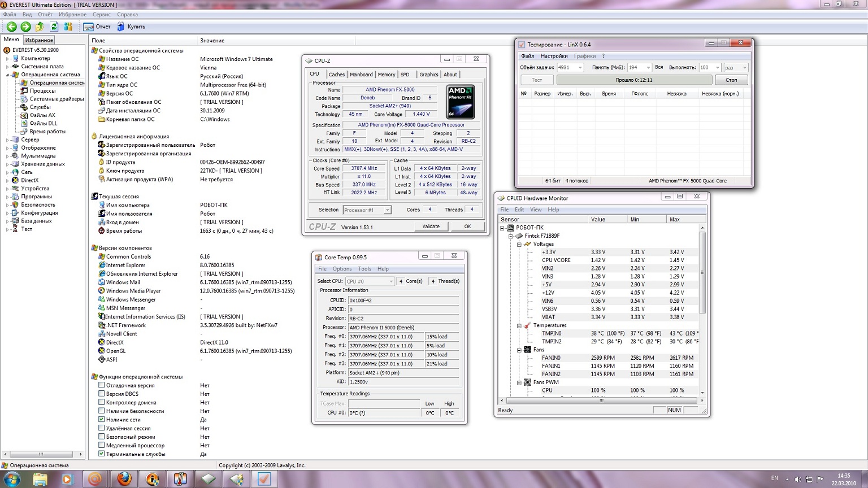Click the users icon in EVEREST toolbar

pos(68,27)
